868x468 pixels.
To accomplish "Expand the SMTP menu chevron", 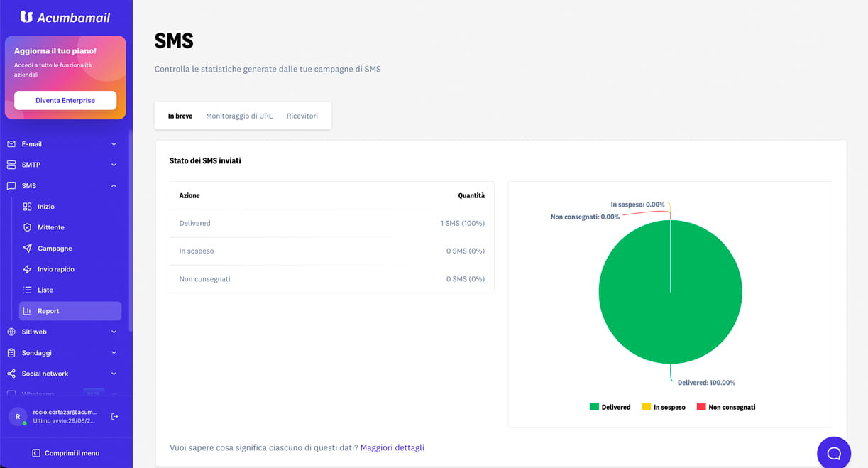I will pos(114,165).
